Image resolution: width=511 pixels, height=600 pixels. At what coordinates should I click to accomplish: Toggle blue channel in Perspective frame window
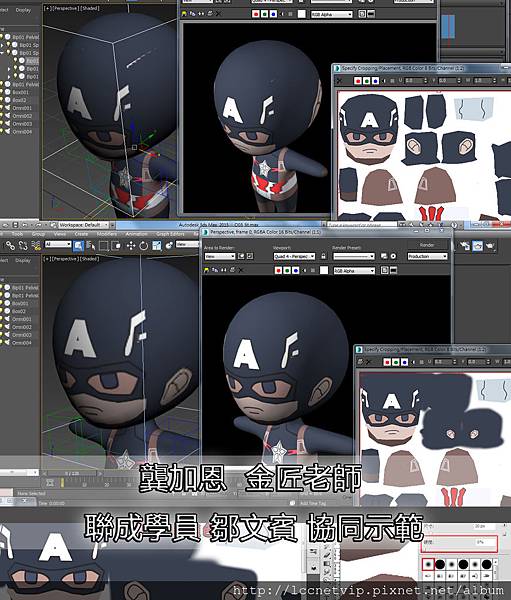point(295,270)
